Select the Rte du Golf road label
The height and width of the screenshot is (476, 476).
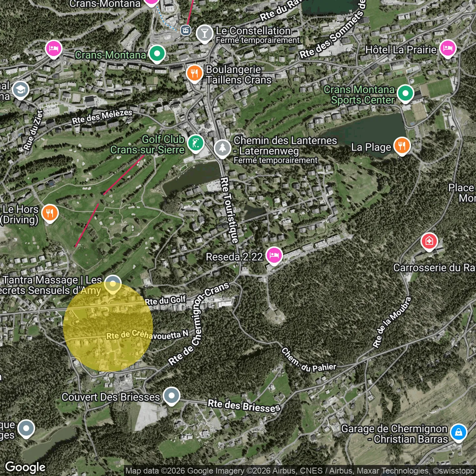click(165, 300)
